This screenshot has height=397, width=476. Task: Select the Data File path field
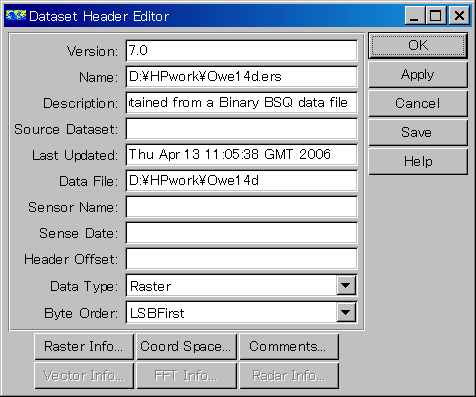pyautogui.click(x=241, y=181)
